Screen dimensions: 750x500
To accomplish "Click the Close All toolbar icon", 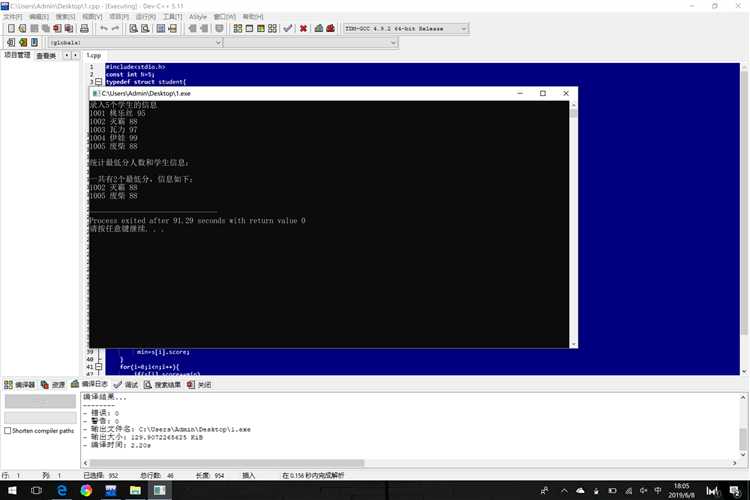I will tap(69, 29).
